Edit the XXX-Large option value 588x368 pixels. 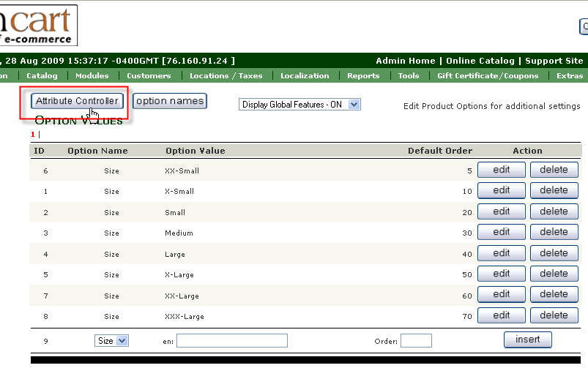[501, 315]
